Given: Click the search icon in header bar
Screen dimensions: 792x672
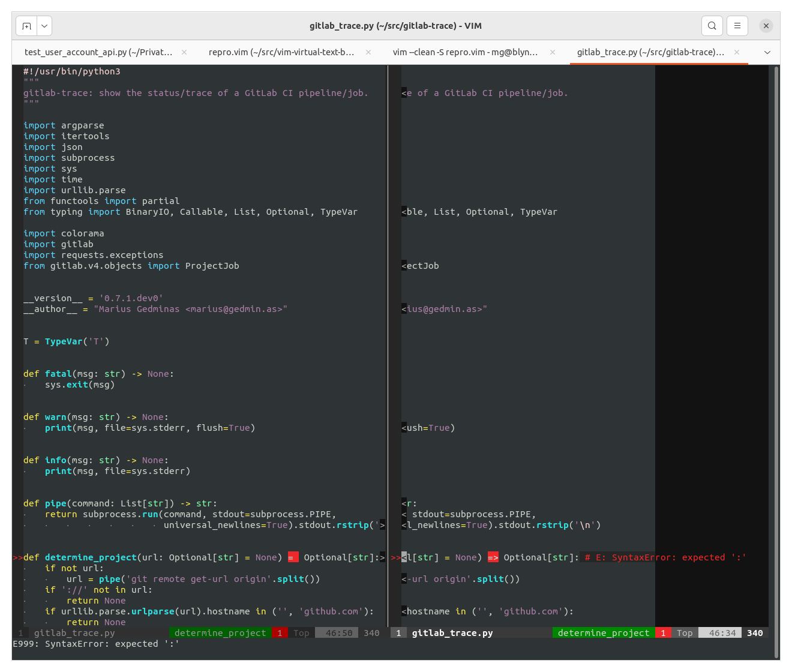Looking at the screenshot, I should tap(712, 26).
